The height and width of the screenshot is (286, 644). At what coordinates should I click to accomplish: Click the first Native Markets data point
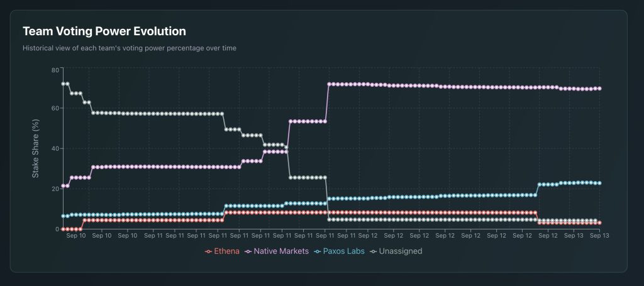(63, 186)
